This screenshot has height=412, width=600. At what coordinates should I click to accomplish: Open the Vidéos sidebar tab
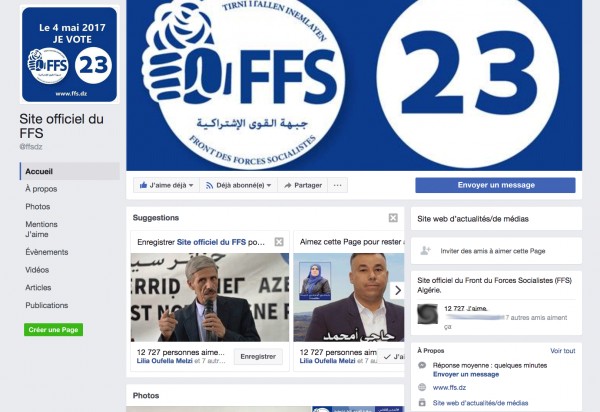37,270
